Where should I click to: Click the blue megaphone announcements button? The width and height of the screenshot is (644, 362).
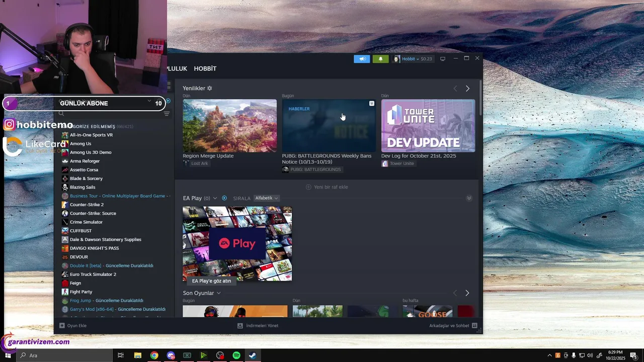tap(362, 59)
